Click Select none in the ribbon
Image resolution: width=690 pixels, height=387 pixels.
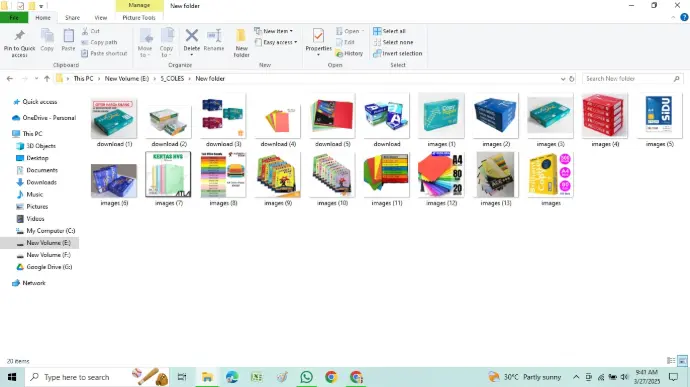(393, 42)
